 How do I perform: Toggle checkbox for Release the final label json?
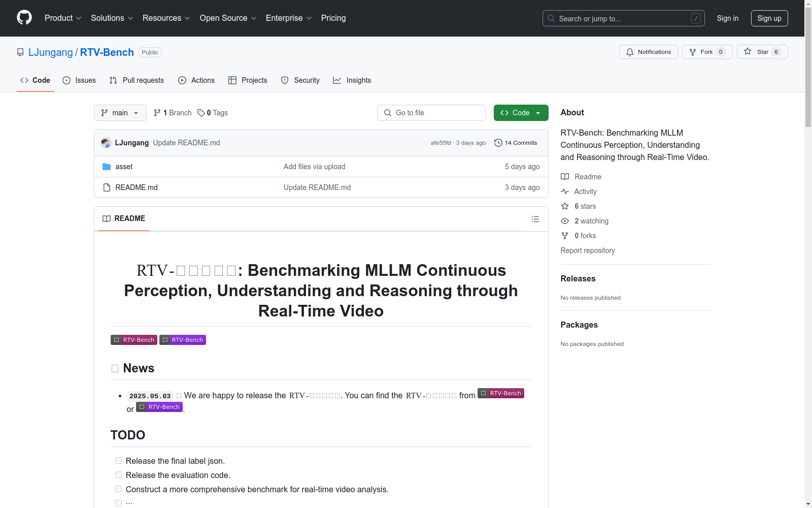[x=118, y=461]
